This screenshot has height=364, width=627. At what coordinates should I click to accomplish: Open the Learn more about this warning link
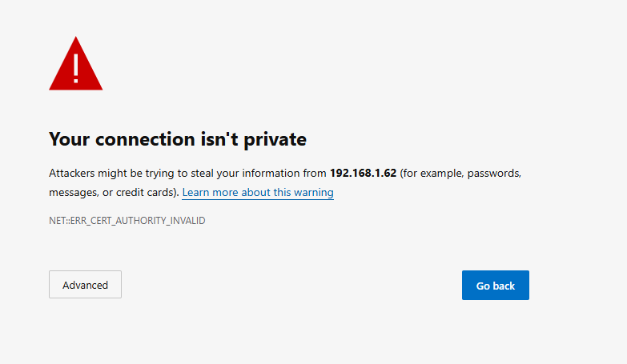[258, 193]
